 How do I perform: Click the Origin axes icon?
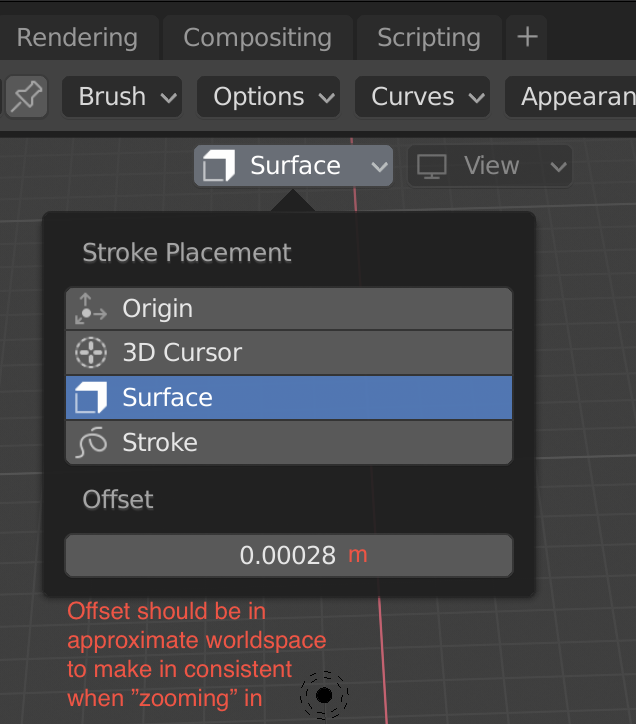[x=91, y=308]
